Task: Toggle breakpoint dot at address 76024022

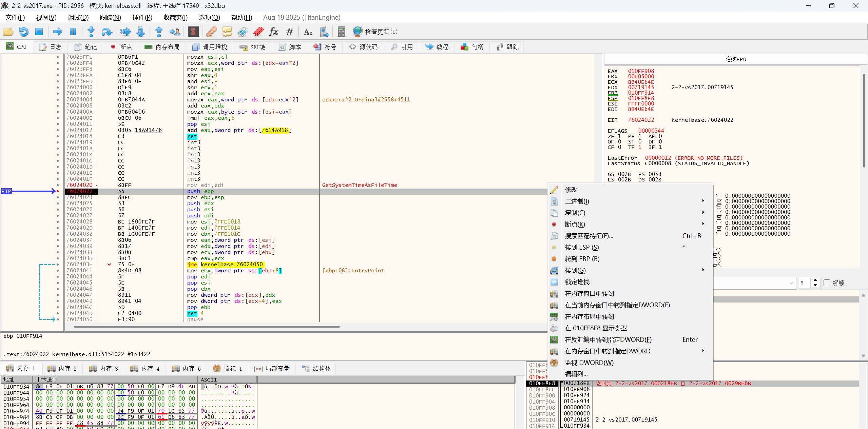Action: click(x=58, y=191)
